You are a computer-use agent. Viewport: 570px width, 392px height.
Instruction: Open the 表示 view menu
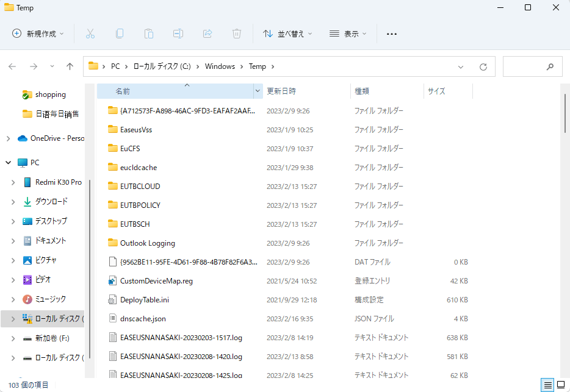348,34
